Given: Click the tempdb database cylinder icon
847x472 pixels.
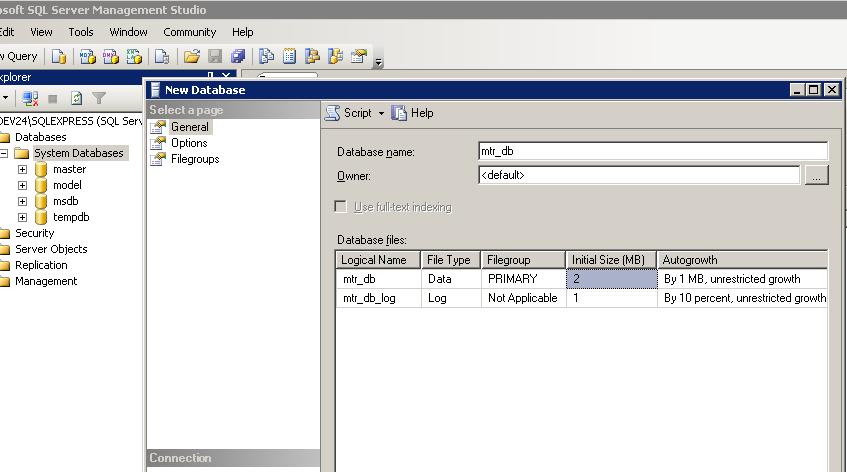Looking at the screenshot, I should pyautogui.click(x=41, y=217).
